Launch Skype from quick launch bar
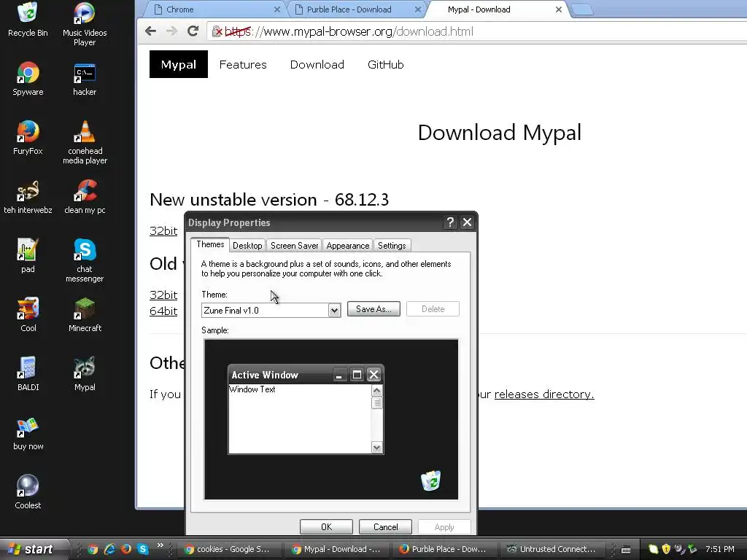The width and height of the screenshot is (747, 560). (x=143, y=549)
